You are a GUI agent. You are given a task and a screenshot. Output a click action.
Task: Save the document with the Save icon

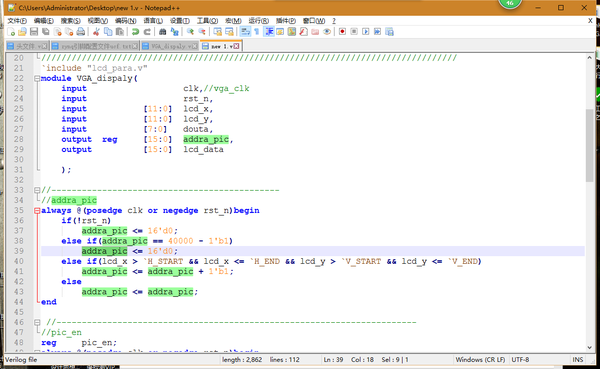tap(34, 32)
